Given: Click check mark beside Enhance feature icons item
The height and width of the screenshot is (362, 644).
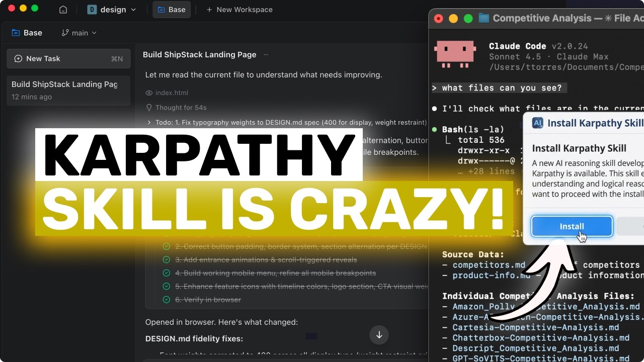Looking at the screenshot, I should point(167,287).
